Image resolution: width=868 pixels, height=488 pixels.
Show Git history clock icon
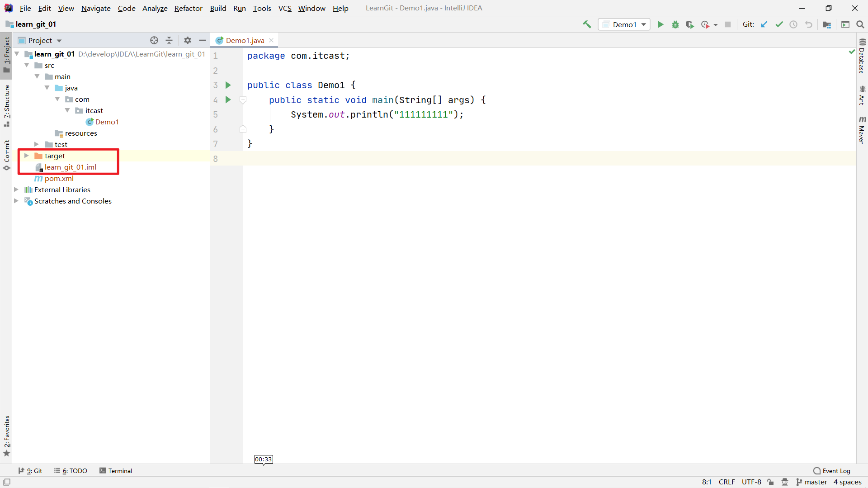[793, 24]
